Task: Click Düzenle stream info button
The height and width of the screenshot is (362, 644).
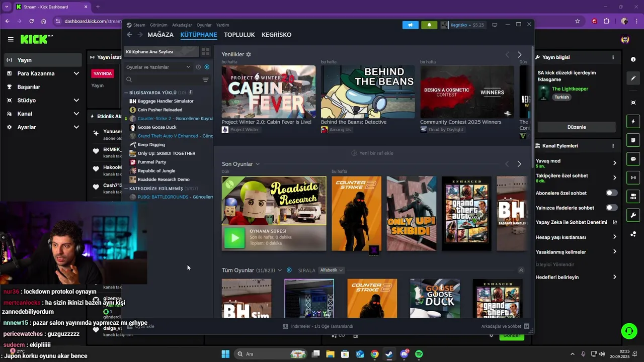Action: coord(577,127)
